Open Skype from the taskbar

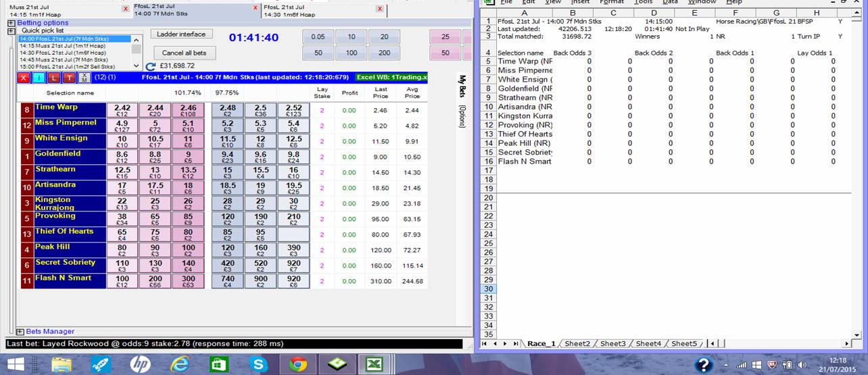coord(258,365)
